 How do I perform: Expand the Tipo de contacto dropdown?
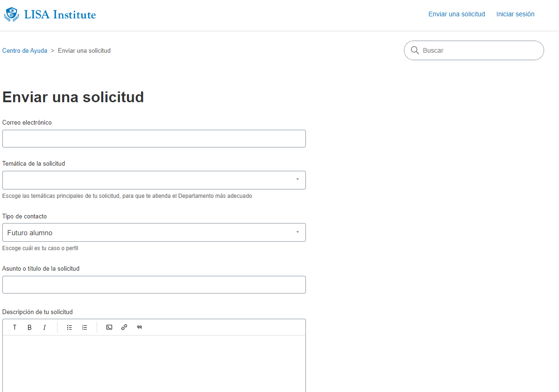[x=154, y=232]
